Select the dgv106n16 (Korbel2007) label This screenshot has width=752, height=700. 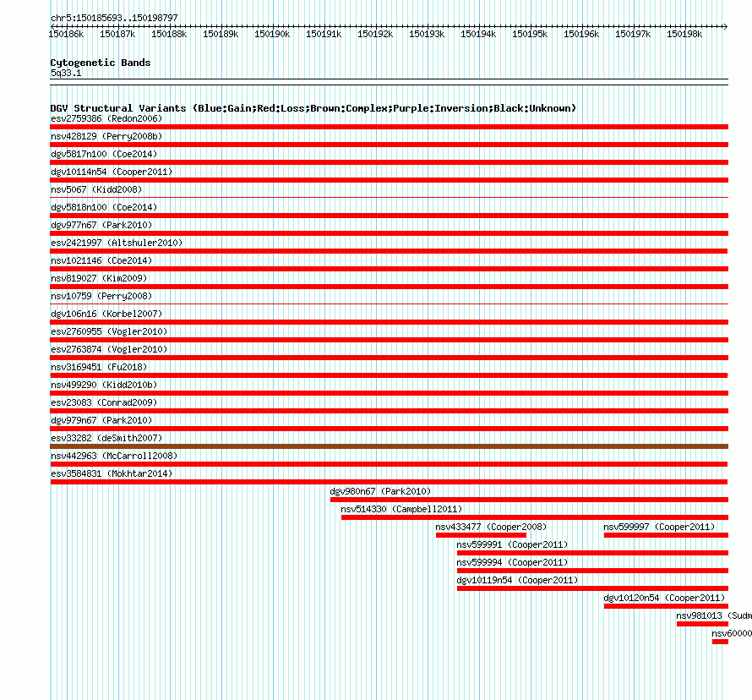(106, 314)
